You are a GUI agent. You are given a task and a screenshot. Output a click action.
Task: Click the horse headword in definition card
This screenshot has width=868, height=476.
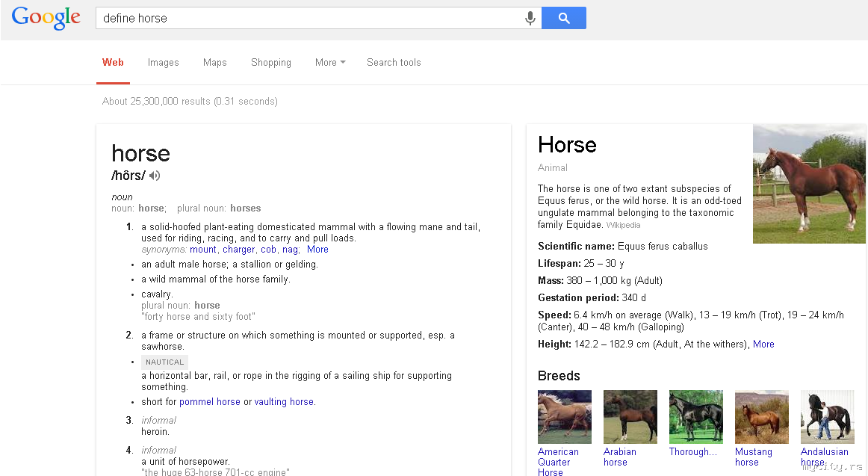pos(140,153)
